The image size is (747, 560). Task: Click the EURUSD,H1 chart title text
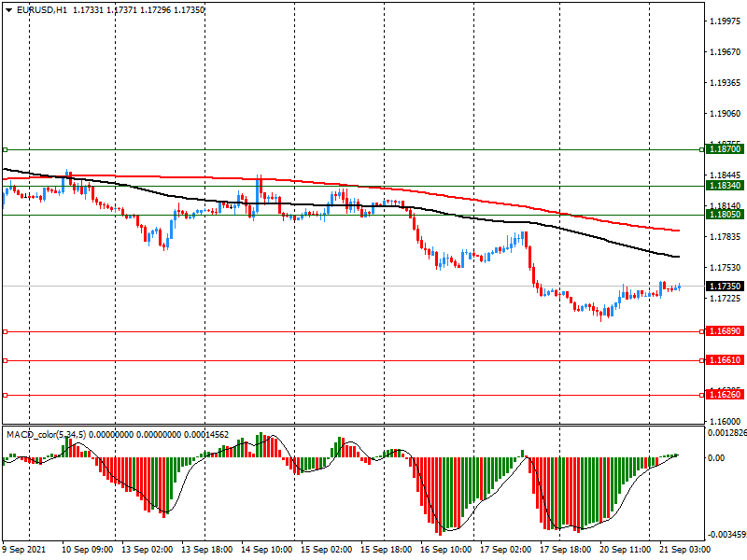42,10
